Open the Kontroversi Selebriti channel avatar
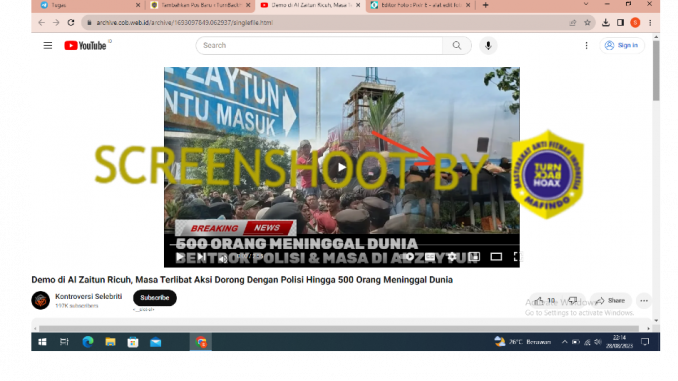The height and width of the screenshot is (381, 678). pos(41,300)
